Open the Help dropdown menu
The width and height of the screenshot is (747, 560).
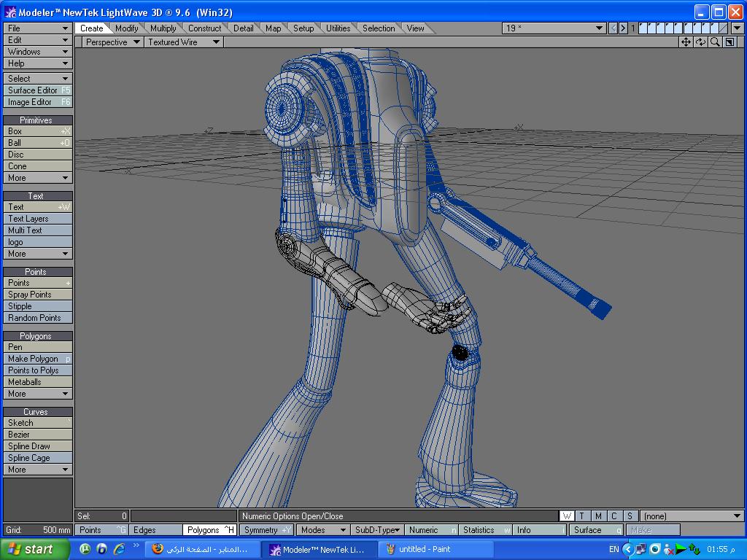click(38, 63)
